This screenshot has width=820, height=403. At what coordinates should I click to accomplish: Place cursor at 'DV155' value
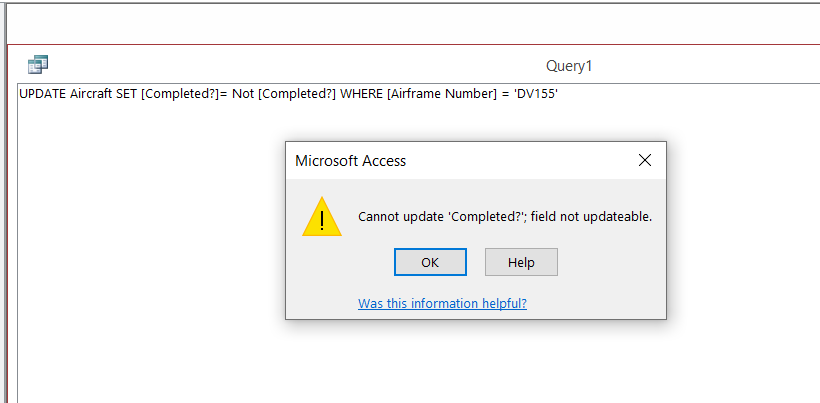click(x=536, y=95)
